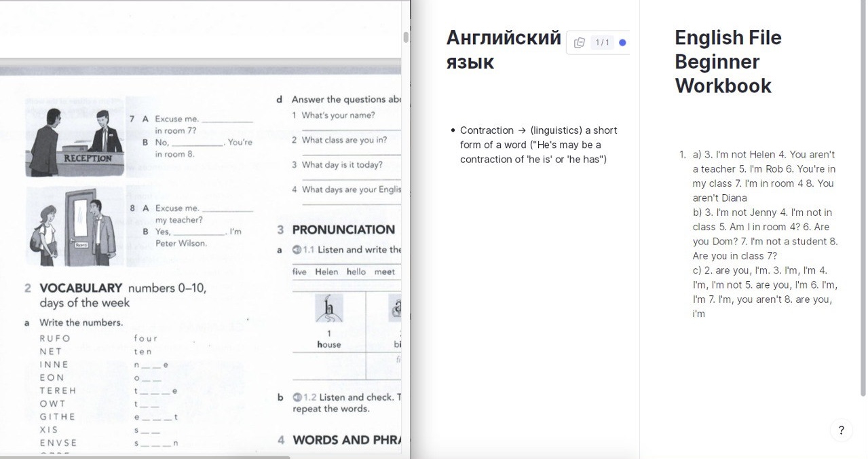
Task: Click the audio icon next to '1.2 Listen and check'
Action: point(297,397)
